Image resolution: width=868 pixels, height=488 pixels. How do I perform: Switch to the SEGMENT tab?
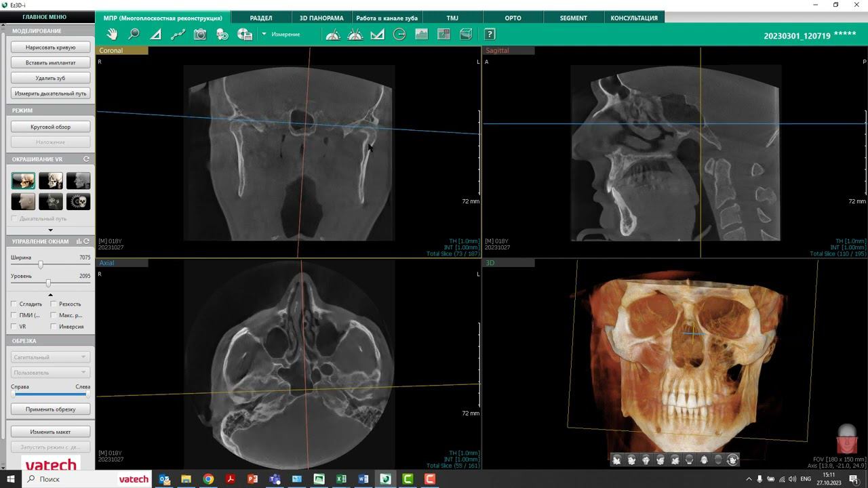click(574, 18)
